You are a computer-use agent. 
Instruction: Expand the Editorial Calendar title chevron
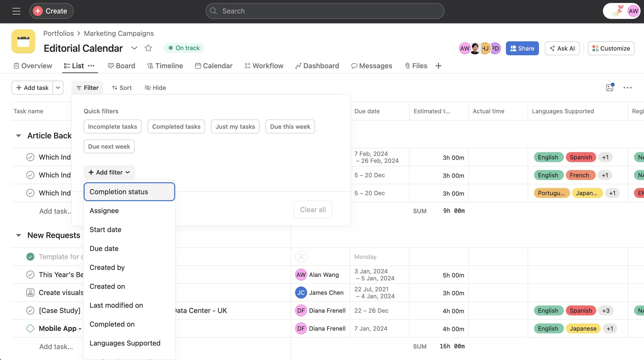point(134,48)
